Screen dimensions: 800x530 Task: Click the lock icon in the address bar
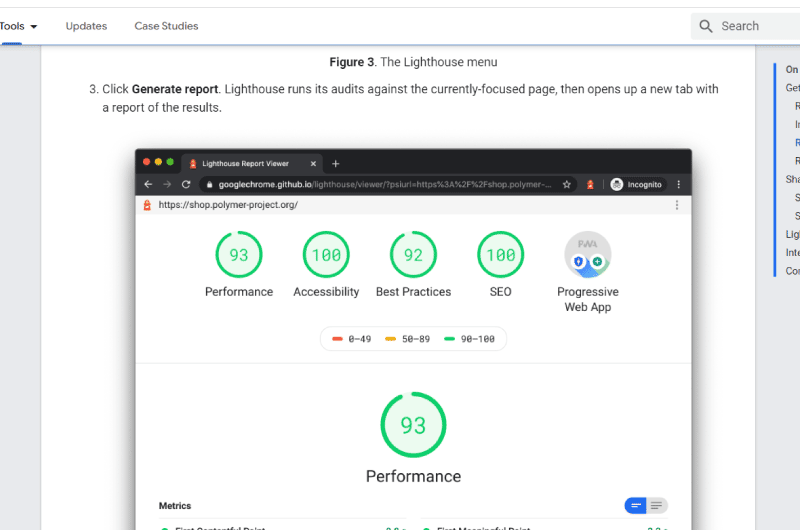click(209, 185)
